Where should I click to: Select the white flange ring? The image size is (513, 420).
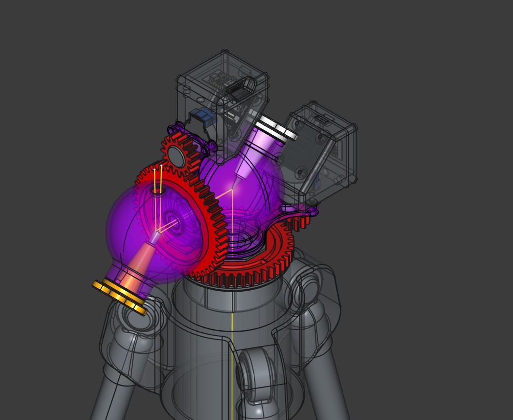(277, 128)
